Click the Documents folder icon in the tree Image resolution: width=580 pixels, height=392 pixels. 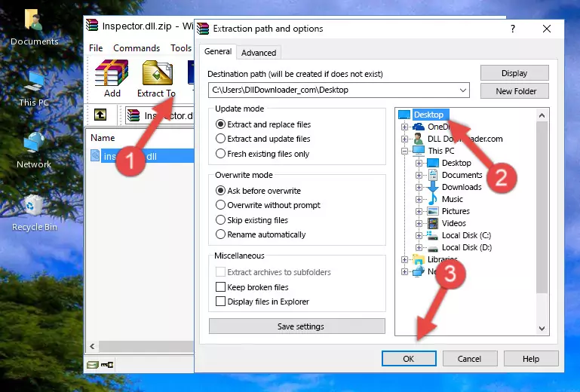tap(432, 175)
